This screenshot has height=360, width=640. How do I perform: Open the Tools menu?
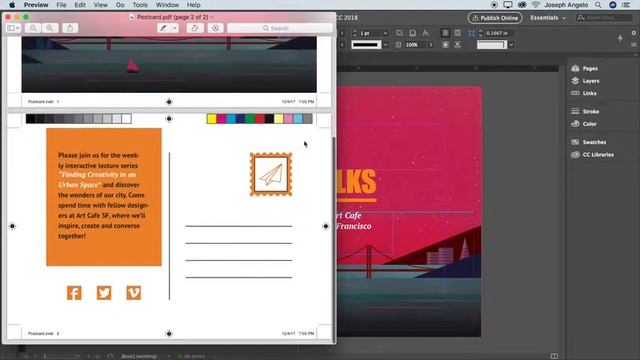point(140,5)
